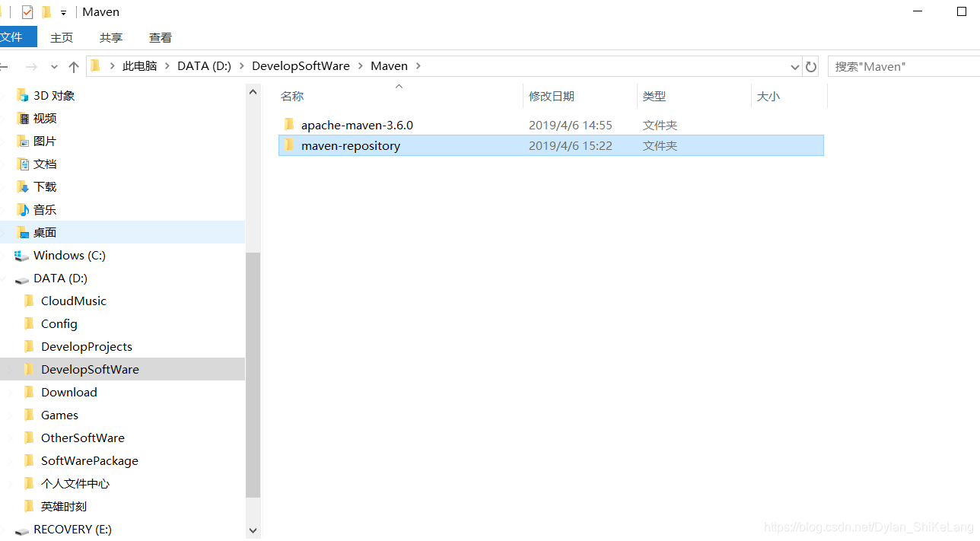Switch to the 查看 ribbon tab
980x541 pixels.
click(161, 37)
